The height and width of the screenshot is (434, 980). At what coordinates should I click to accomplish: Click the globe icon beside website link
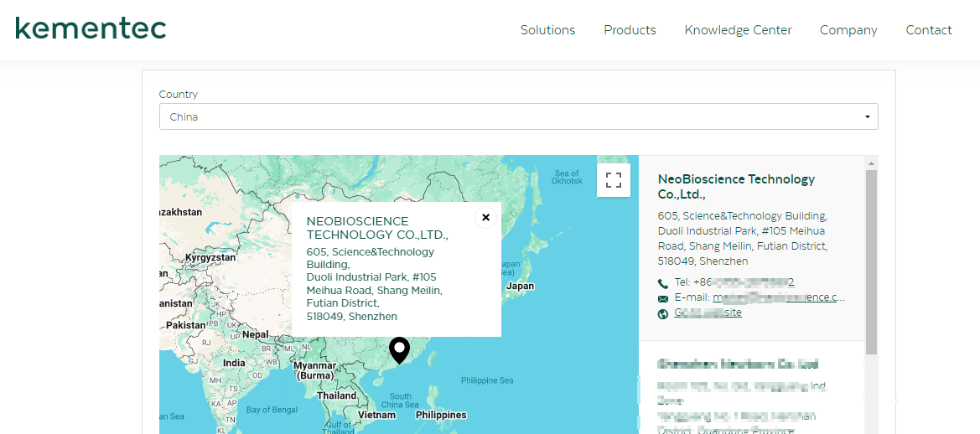click(x=663, y=313)
